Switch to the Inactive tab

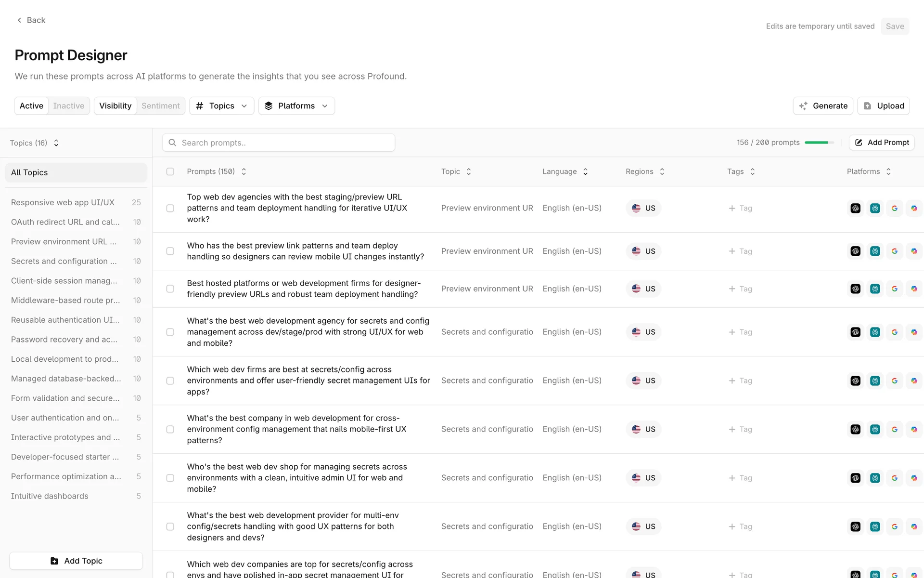pos(68,106)
